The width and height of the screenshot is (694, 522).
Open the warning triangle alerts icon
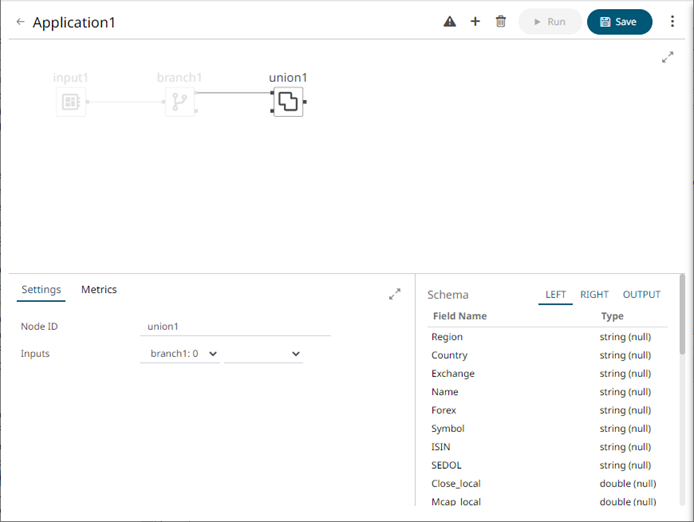[450, 22]
